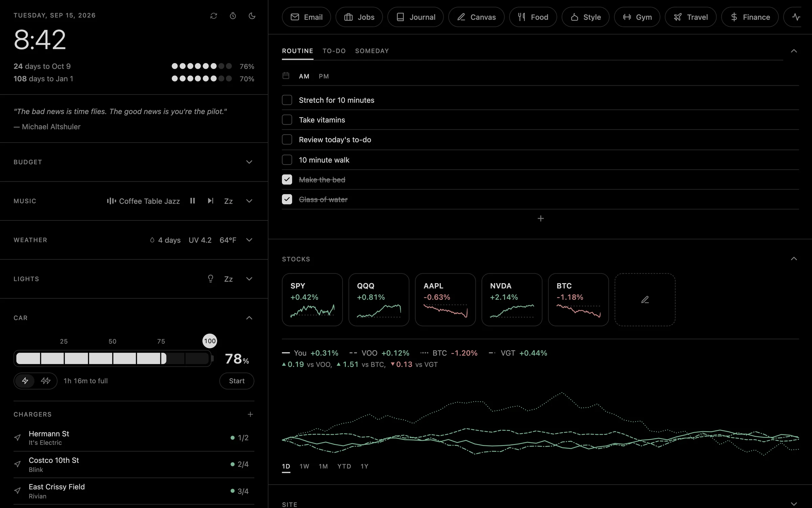Set charge limit at 100 marker

[x=210, y=341]
